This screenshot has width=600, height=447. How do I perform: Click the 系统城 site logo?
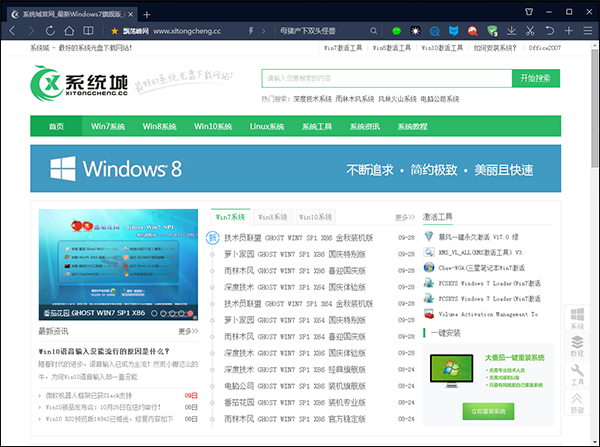(79, 83)
